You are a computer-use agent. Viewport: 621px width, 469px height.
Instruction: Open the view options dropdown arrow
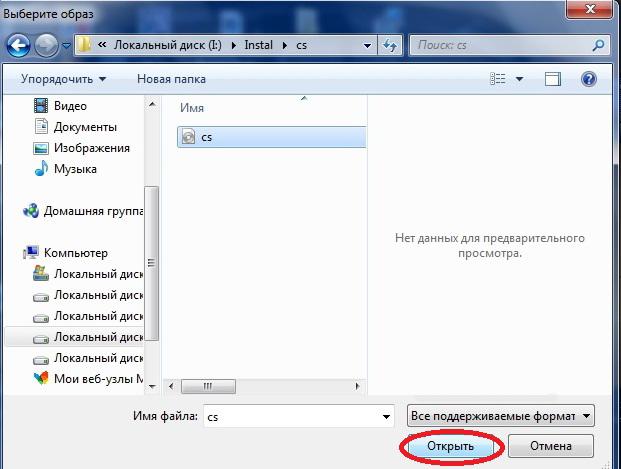coord(519,79)
